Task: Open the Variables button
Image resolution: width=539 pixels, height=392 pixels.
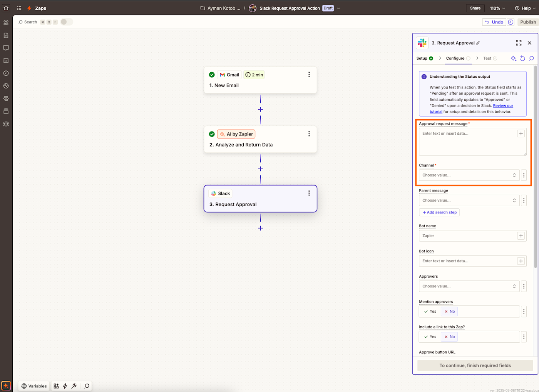Action: point(34,386)
